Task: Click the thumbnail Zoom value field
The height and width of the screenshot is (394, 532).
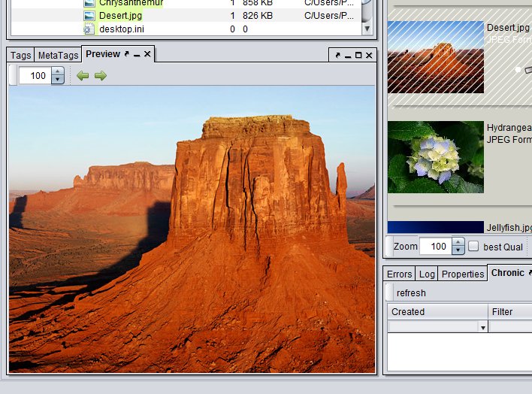Action: click(x=436, y=247)
